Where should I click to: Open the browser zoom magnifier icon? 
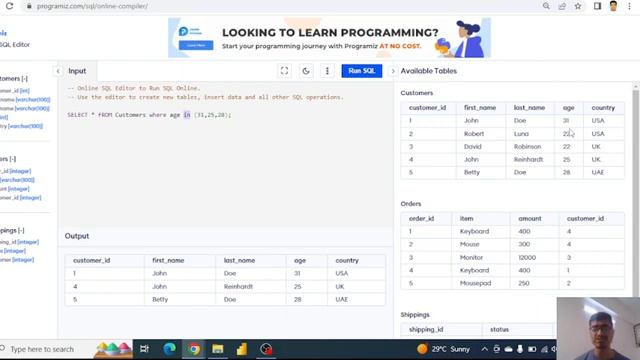coord(546,6)
